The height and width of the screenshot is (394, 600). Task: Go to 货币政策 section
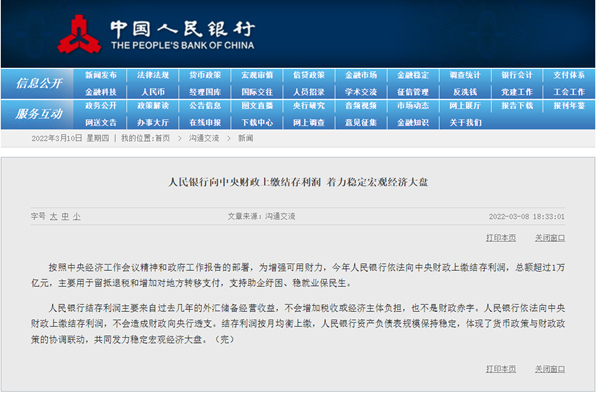[x=205, y=75]
